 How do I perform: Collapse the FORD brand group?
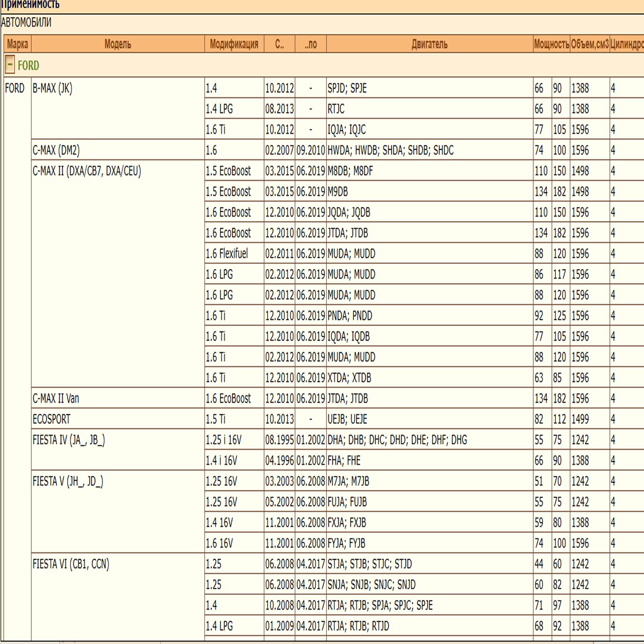[x=10, y=65]
